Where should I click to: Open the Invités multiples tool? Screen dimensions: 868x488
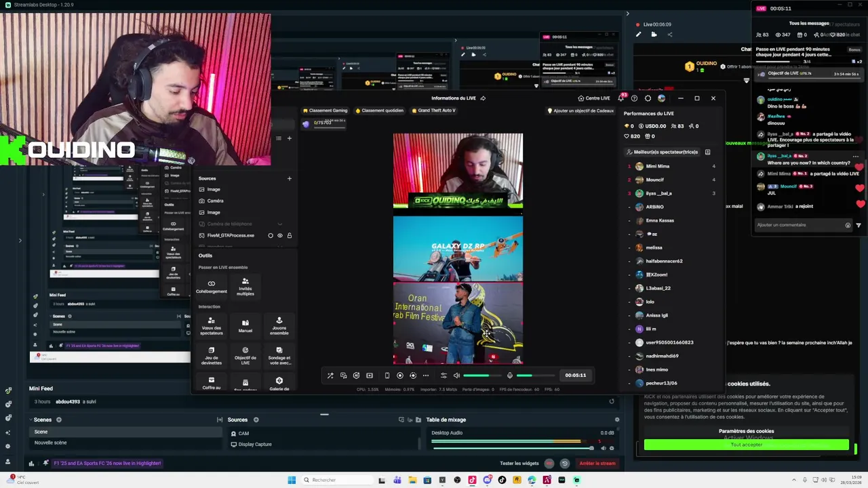click(x=245, y=287)
